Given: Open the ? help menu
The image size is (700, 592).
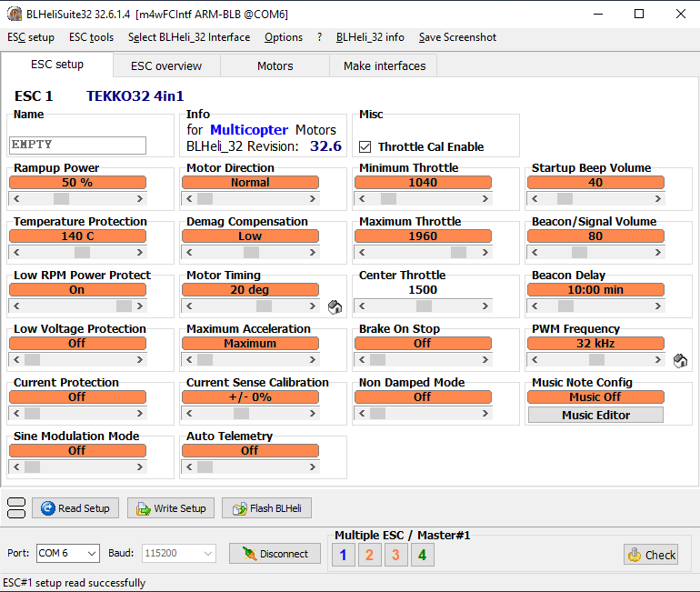Looking at the screenshot, I should [320, 37].
